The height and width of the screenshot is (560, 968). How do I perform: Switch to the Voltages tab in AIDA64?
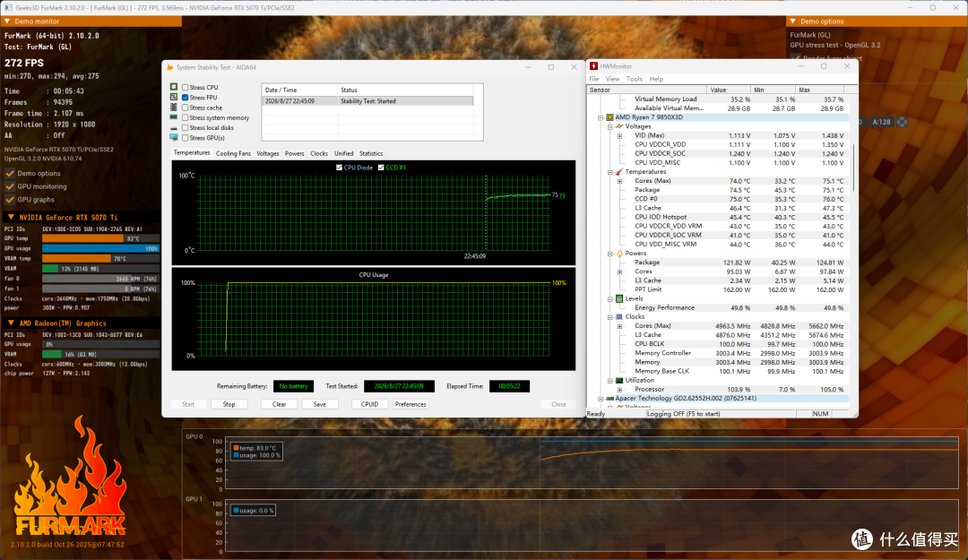[x=267, y=154]
